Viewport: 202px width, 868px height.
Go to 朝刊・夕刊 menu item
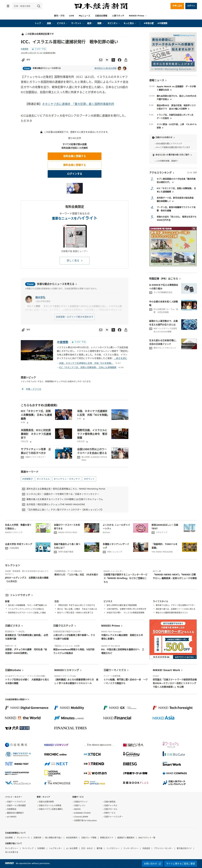[x=59, y=15]
